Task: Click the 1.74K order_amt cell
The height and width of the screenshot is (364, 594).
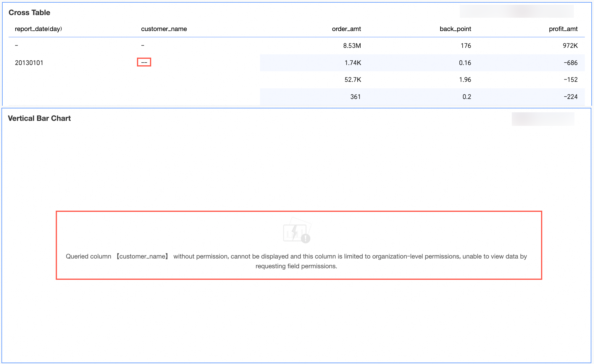Action: point(353,63)
